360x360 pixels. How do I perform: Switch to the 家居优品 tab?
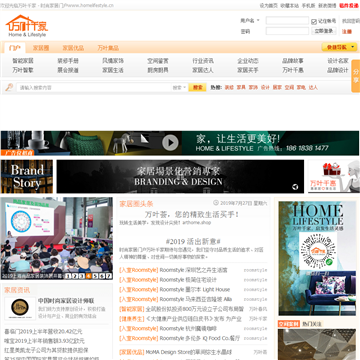(x=73, y=48)
